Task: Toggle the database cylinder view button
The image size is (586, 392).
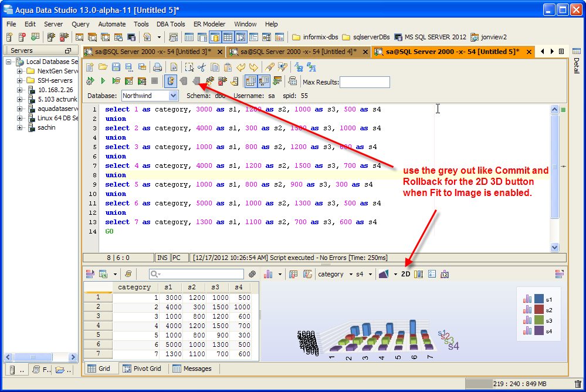Action: click(x=215, y=37)
